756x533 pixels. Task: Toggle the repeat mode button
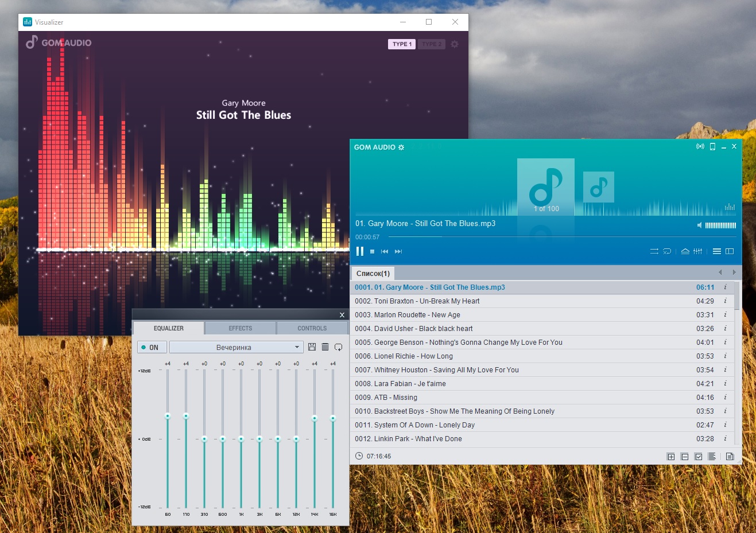point(667,251)
